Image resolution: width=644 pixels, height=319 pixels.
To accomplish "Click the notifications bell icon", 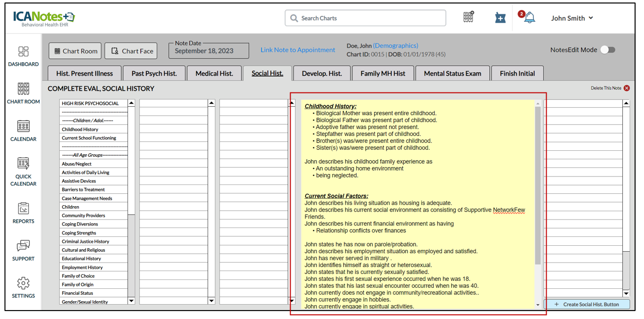I will pyautogui.click(x=529, y=18).
